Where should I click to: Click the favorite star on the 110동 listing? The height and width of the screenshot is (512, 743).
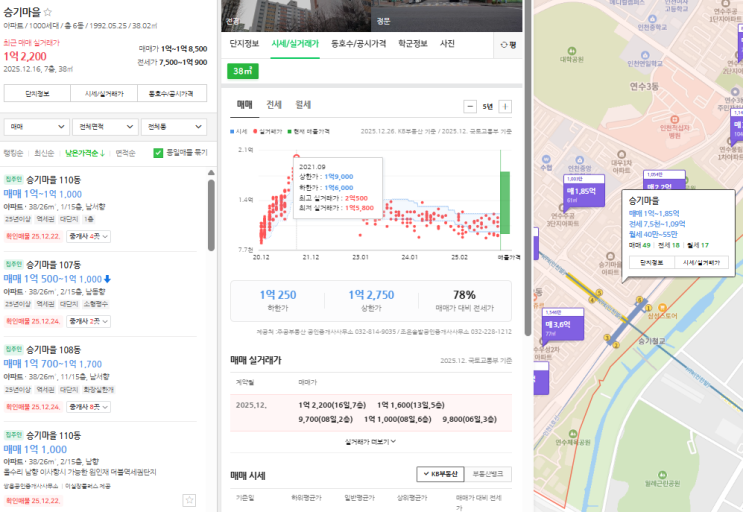coord(189,500)
